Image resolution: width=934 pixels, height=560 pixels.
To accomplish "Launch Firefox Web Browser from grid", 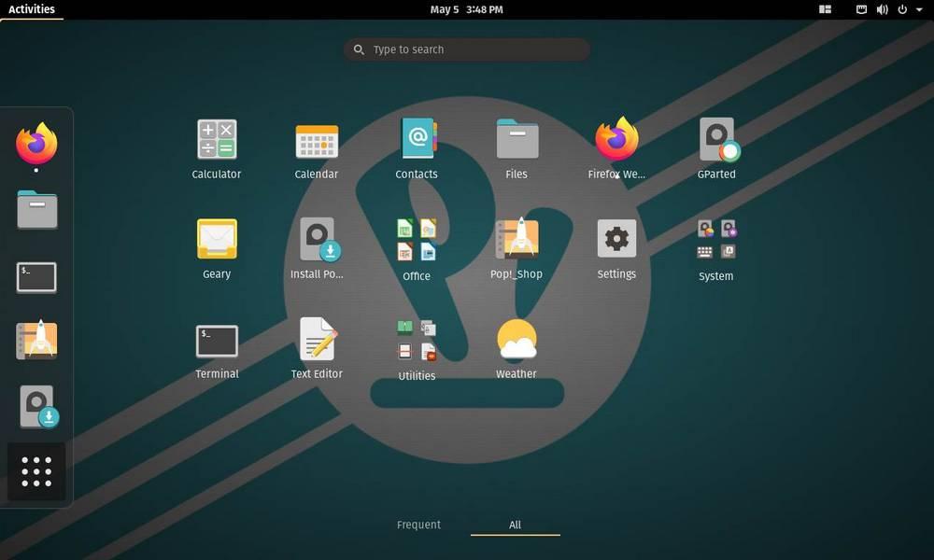I will tap(616, 148).
